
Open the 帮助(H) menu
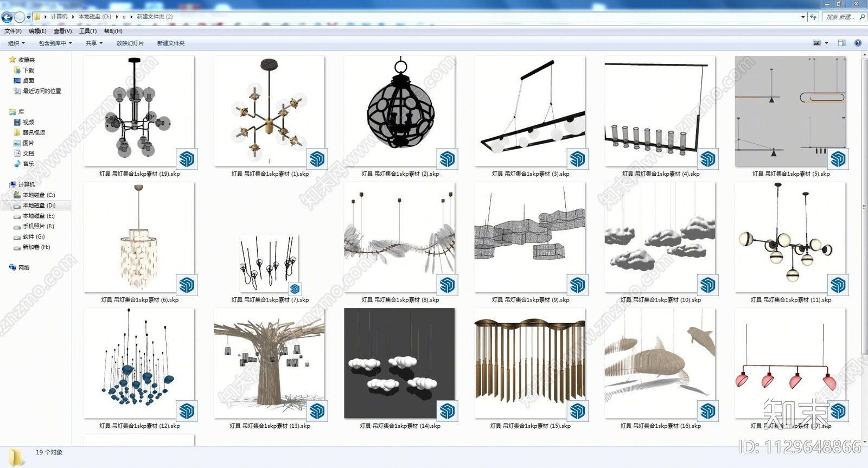point(113,31)
